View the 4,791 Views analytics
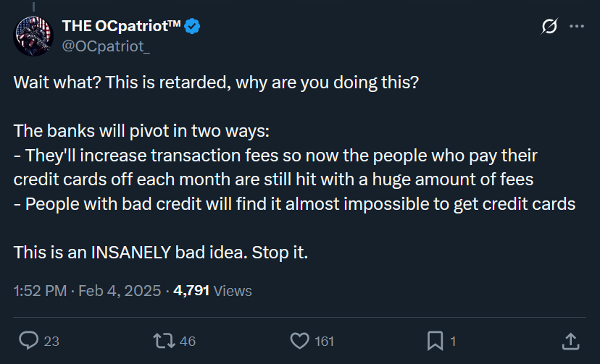This screenshot has width=600, height=364. click(212, 291)
